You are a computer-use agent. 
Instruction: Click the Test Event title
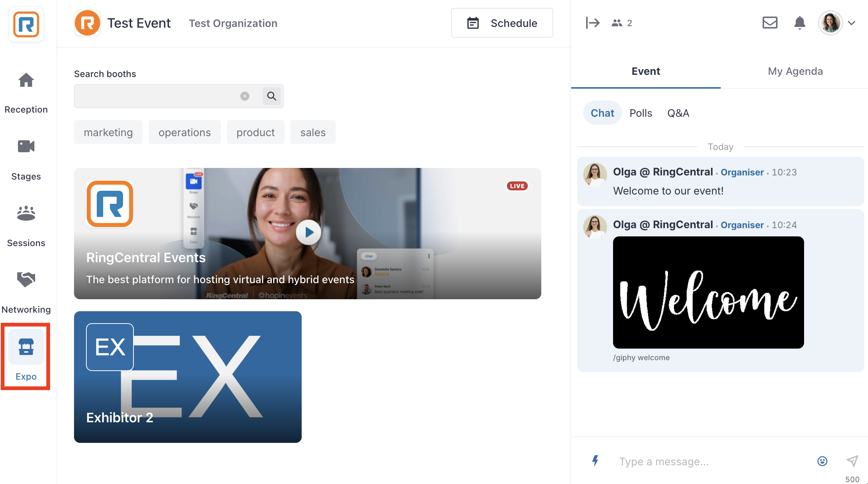139,23
